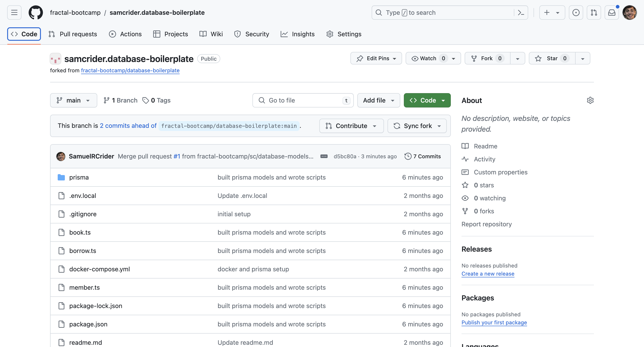Expand commit message ellipsis button

pos(324,156)
